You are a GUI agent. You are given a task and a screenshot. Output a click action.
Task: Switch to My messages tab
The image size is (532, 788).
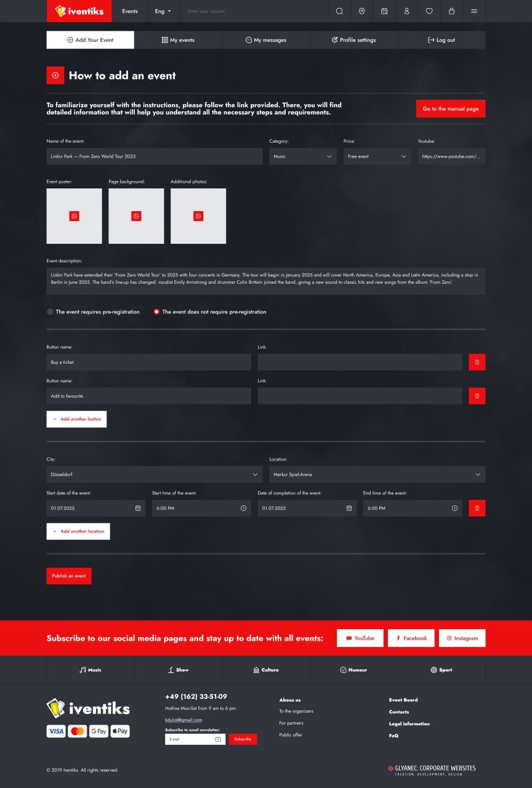click(x=266, y=40)
